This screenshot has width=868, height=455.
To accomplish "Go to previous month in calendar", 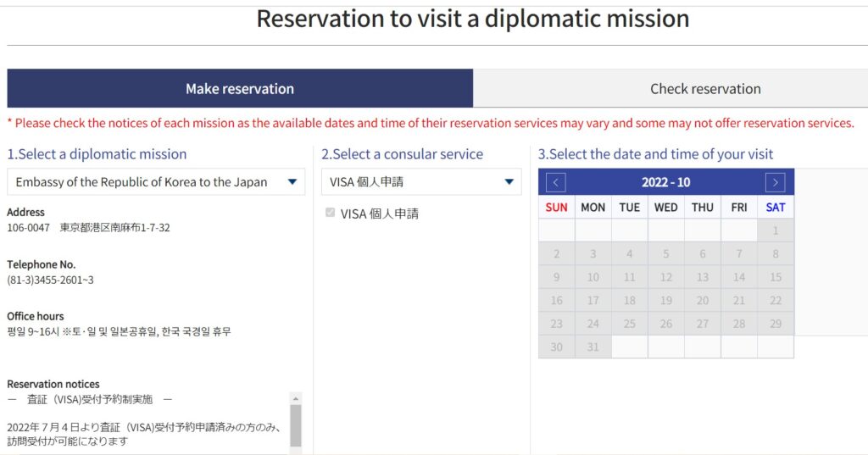I will 556,182.
